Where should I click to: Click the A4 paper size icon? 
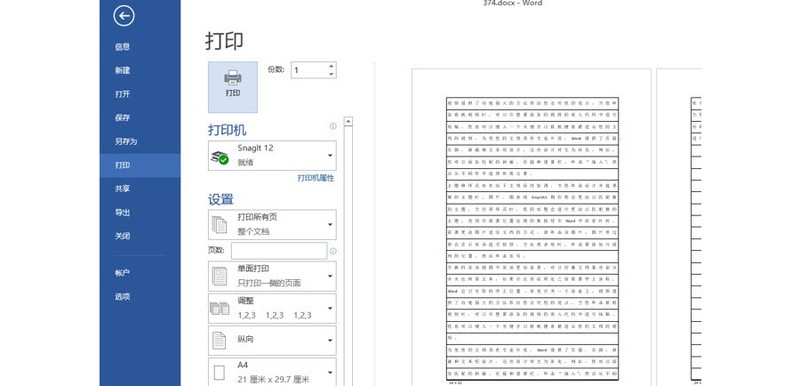point(219,373)
